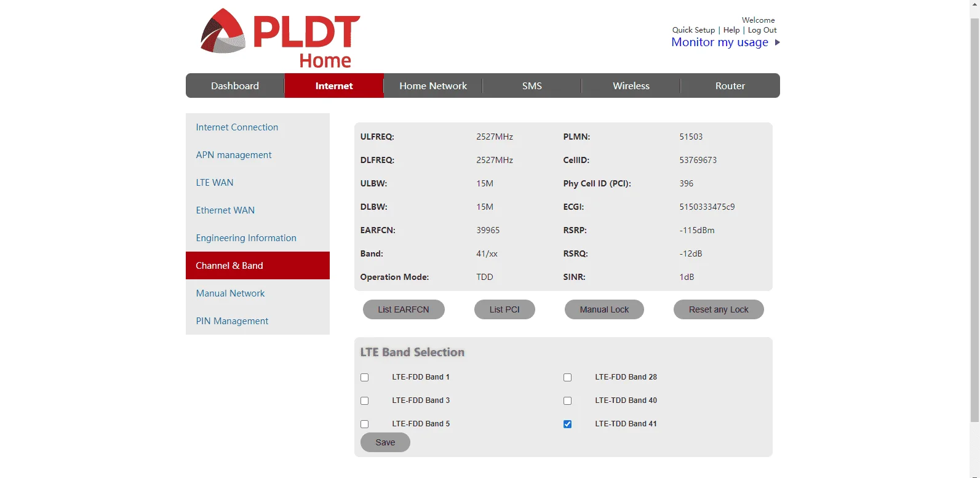Enable LTE-FDD Band 3 checkbox
This screenshot has height=478, width=980.
[364, 400]
